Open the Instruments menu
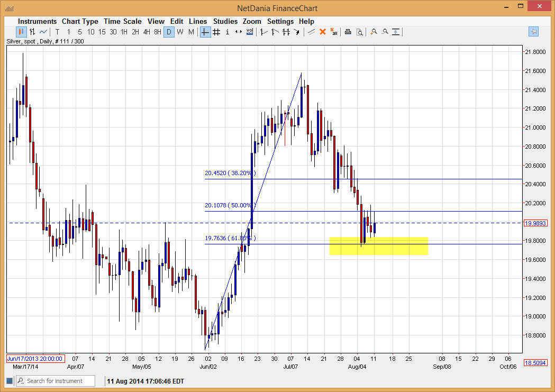The width and height of the screenshot is (555, 392). pyautogui.click(x=37, y=21)
